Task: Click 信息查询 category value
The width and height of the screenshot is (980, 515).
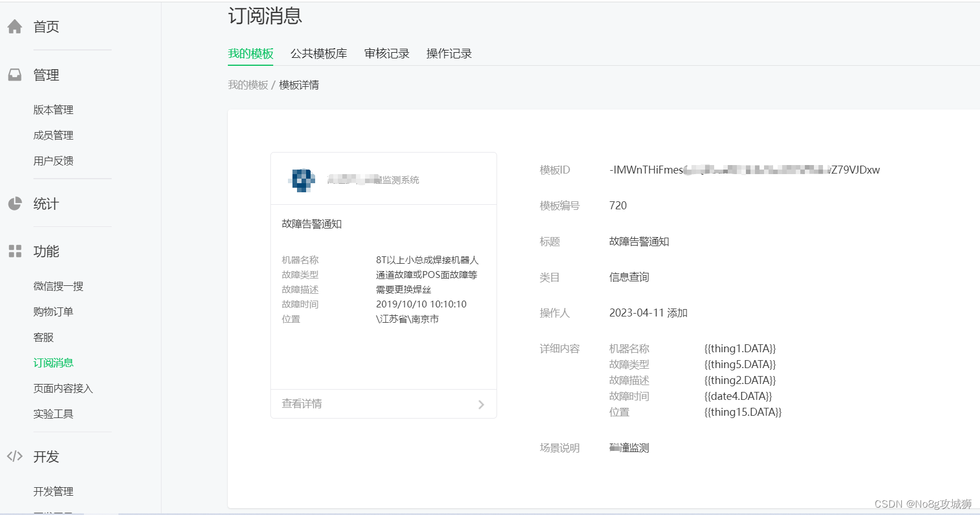Action: pos(629,277)
